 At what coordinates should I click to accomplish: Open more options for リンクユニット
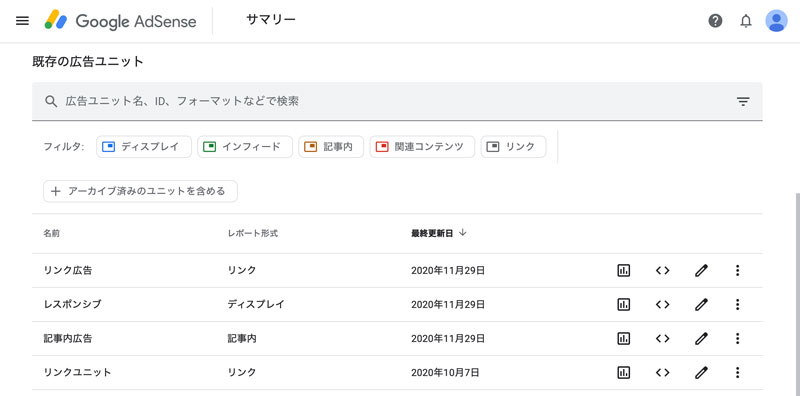click(737, 373)
